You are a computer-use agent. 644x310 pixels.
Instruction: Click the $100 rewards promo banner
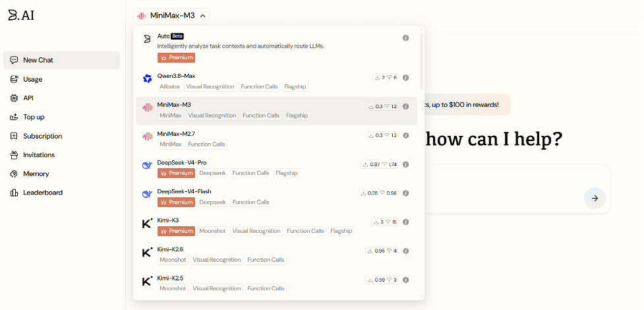[468, 104]
